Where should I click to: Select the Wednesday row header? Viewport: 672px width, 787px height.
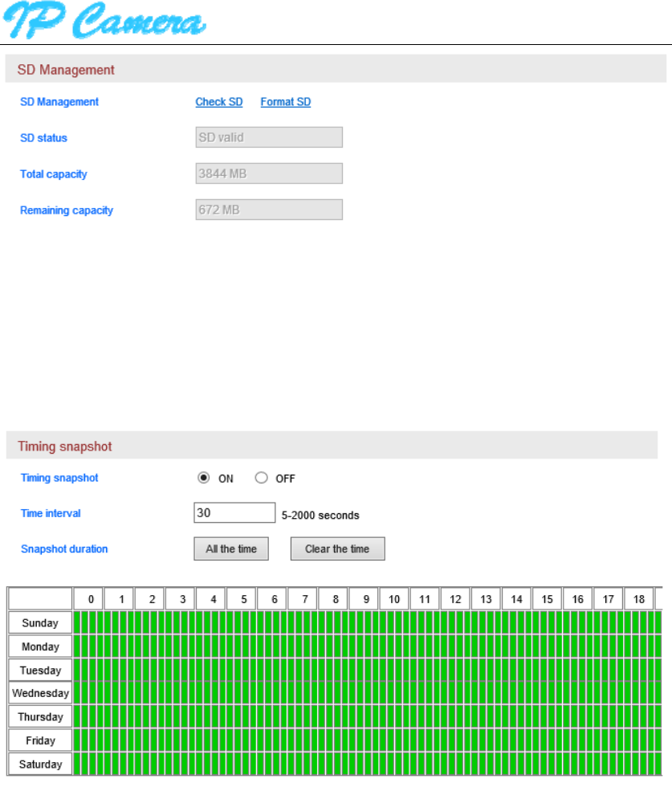[x=40, y=693]
